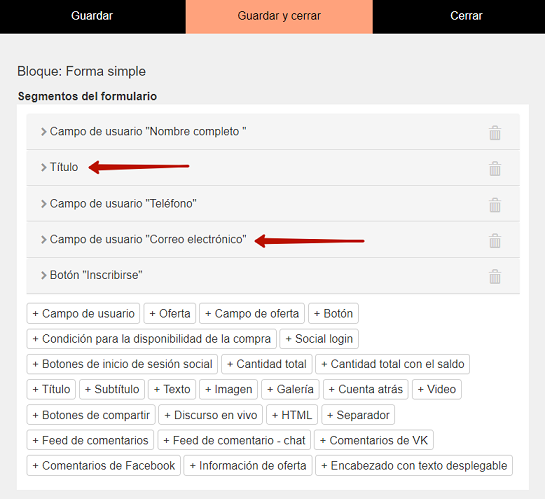Viewport: 545px width, 499px height.
Task: Add a Cuenta atrás countdown element
Action: coord(366,389)
